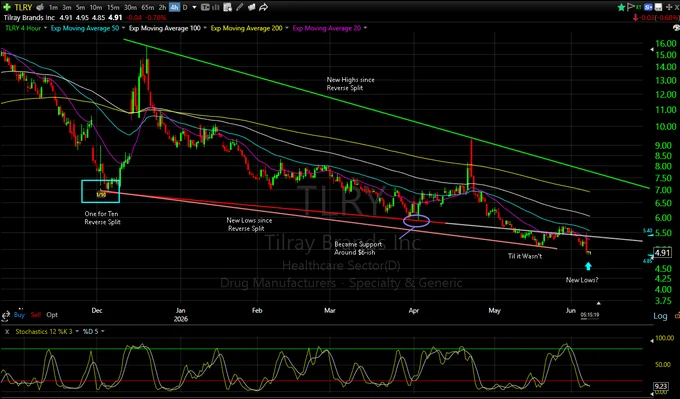Click the folder layout icon
This screenshot has height=399, width=680.
tap(251, 7)
